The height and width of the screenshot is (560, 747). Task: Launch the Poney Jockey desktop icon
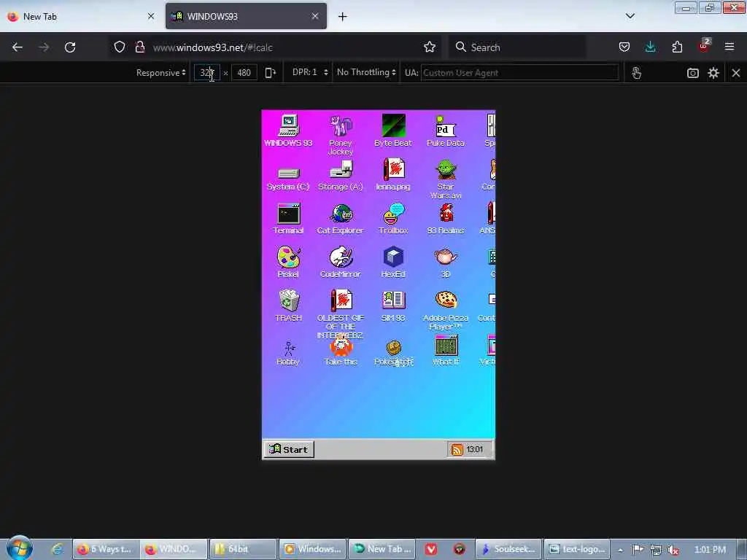(x=340, y=135)
